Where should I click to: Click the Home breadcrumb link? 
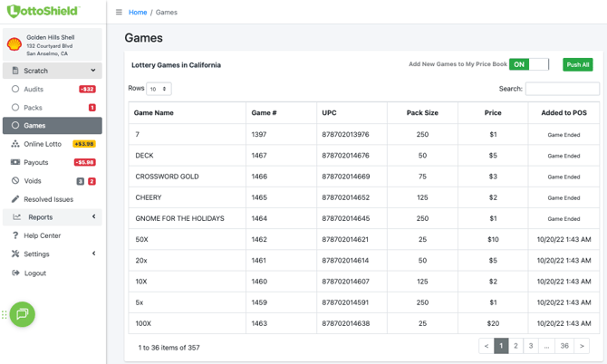pos(138,13)
